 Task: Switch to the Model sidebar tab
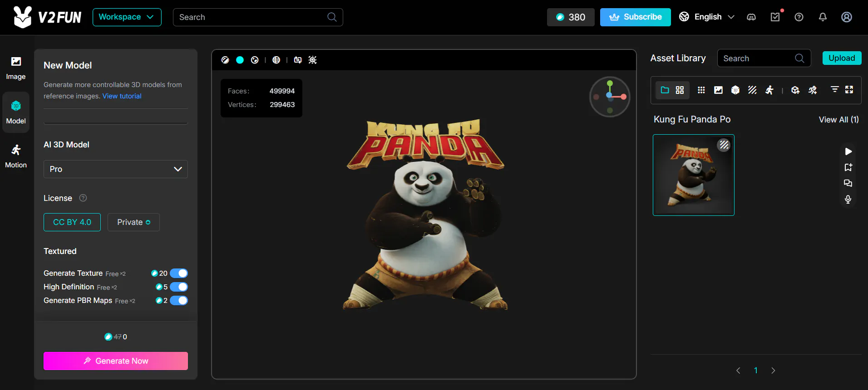[x=16, y=112]
